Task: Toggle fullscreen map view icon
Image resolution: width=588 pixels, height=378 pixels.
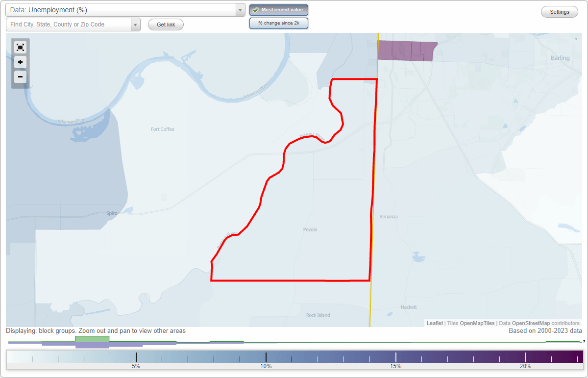Action: 20,48
